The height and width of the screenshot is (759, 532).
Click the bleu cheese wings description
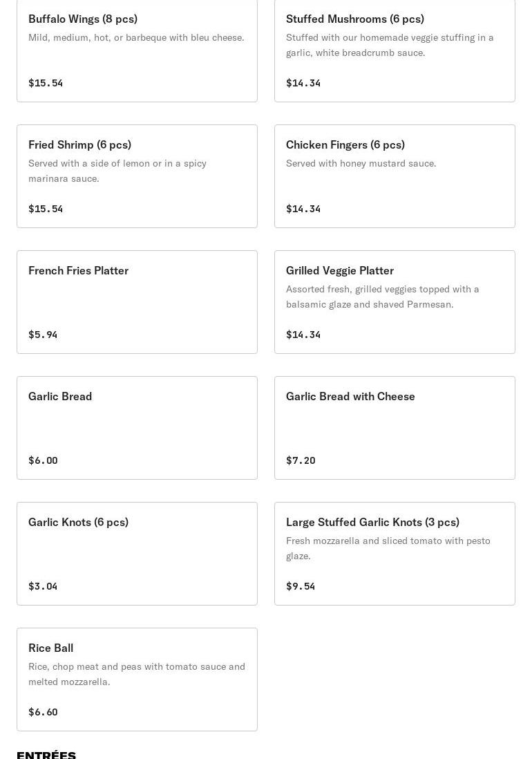coord(136,37)
